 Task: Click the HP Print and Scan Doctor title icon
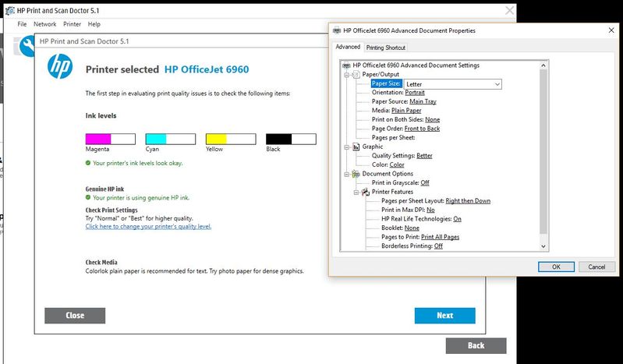[x=10, y=11]
